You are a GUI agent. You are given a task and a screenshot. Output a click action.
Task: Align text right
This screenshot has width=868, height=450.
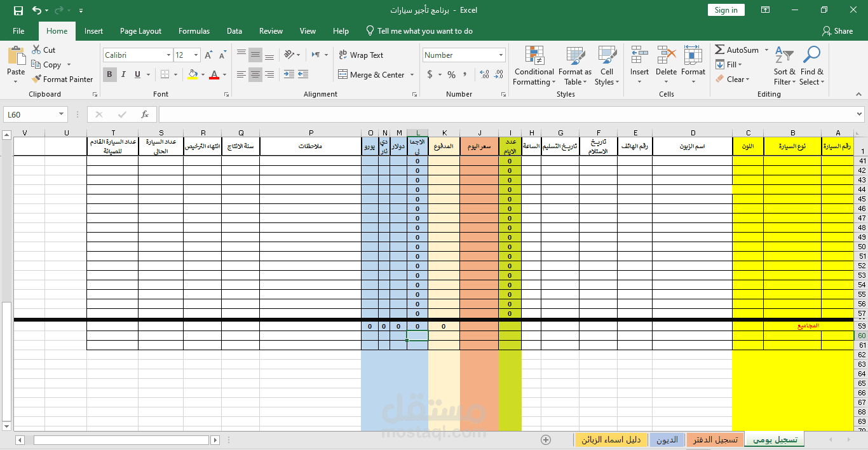click(x=269, y=74)
